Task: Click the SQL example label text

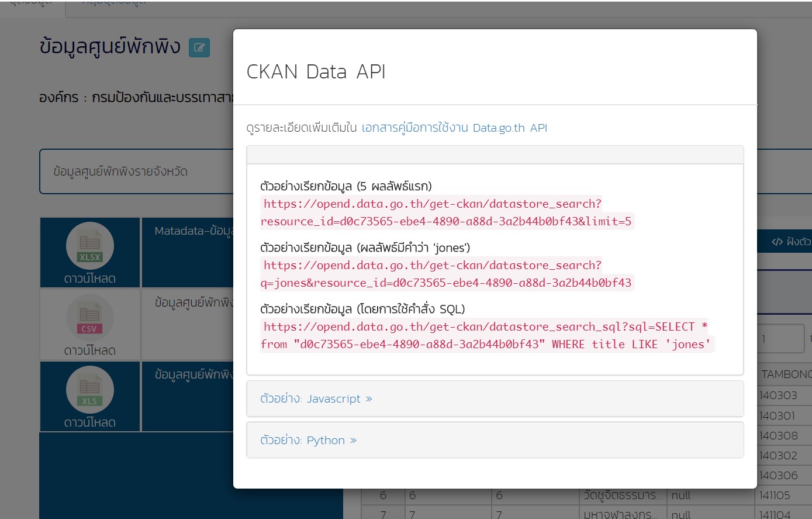Action: coord(362,309)
